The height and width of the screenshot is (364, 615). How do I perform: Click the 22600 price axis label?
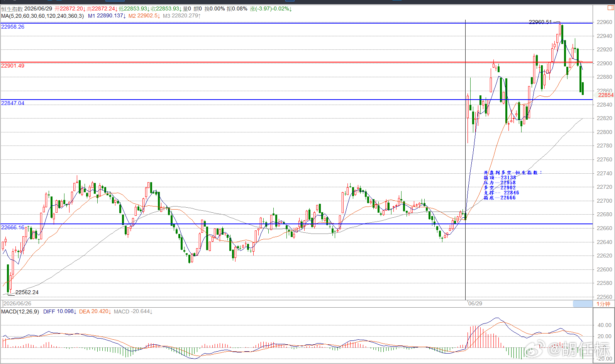(605, 269)
